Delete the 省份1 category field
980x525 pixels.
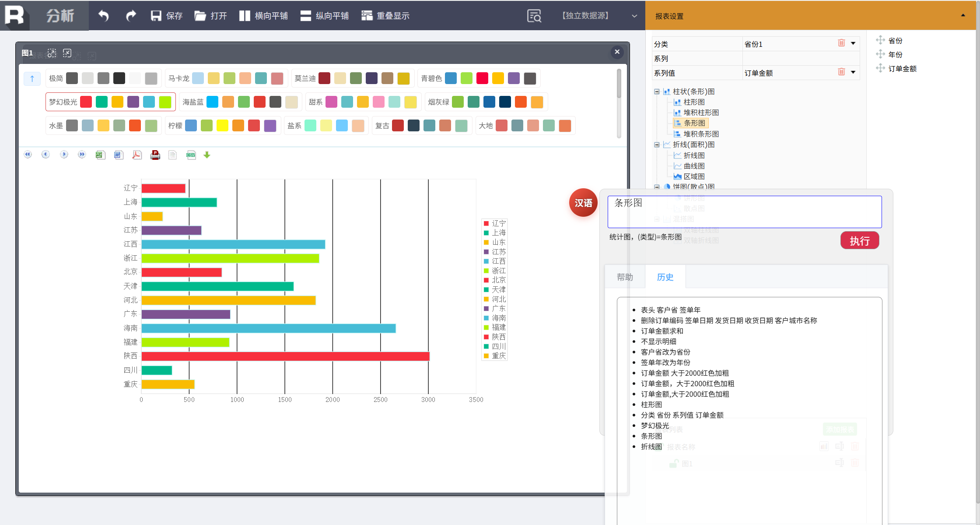coord(841,43)
